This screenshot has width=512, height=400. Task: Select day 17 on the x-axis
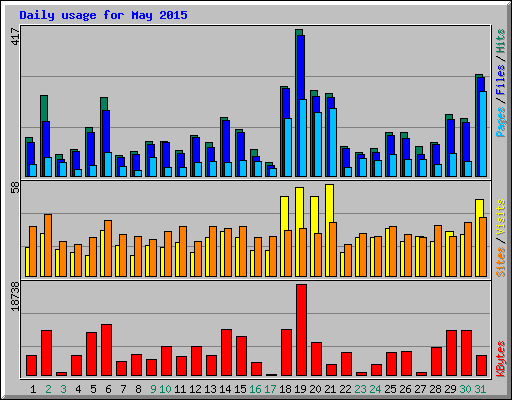coord(270,389)
